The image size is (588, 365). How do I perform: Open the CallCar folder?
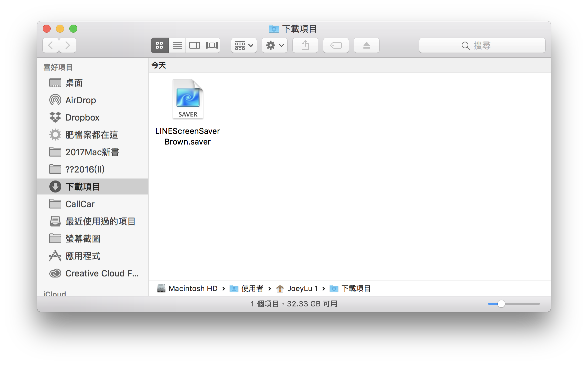pyautogui.click(x=93, y=204)
